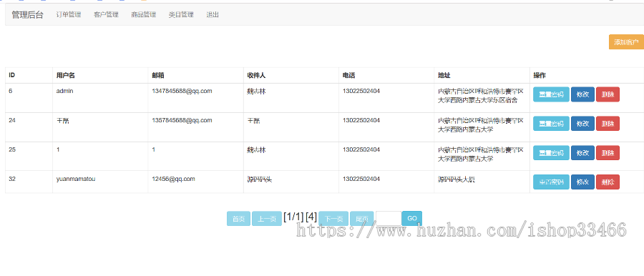The width and height of the screenshot is (644, 276).
Task: Reset password for yuanmamatou
Action: point(551,182)
